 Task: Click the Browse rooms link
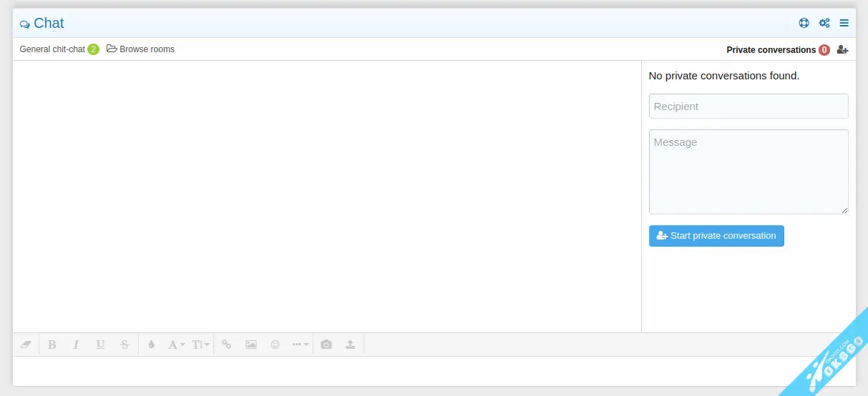[141, 49]
